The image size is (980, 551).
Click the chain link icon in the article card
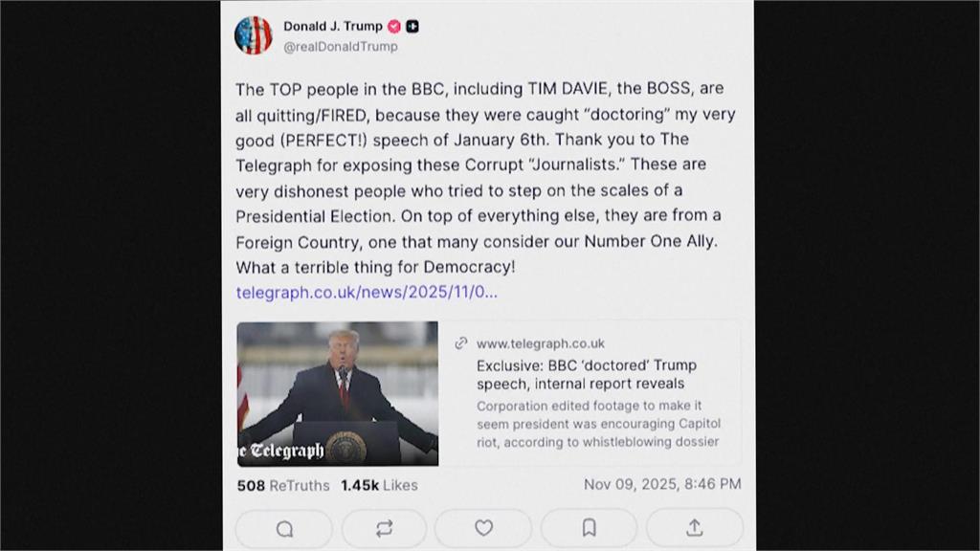pos(461,343)
